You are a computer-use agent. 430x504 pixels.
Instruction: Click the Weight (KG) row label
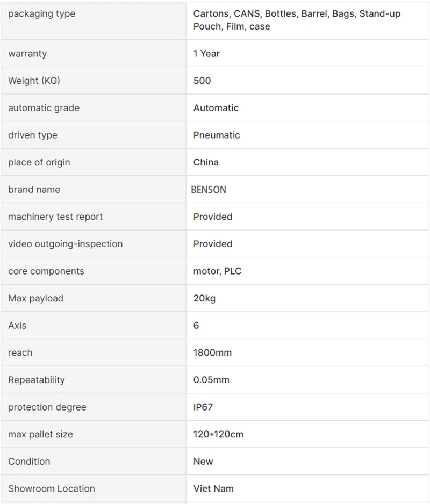coord(34,81)
